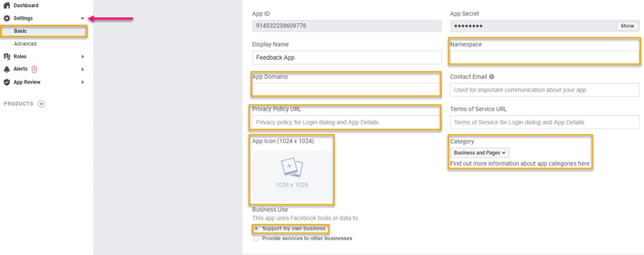Upload an app icon image placeholder
The height and width of the screenshot is (255, 644).
click(291, 176)
